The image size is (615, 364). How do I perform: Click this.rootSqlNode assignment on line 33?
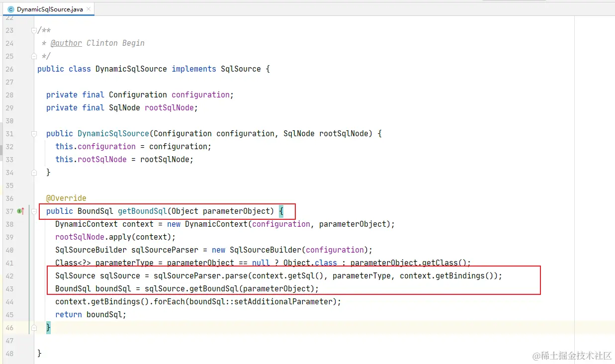[124, 160]
